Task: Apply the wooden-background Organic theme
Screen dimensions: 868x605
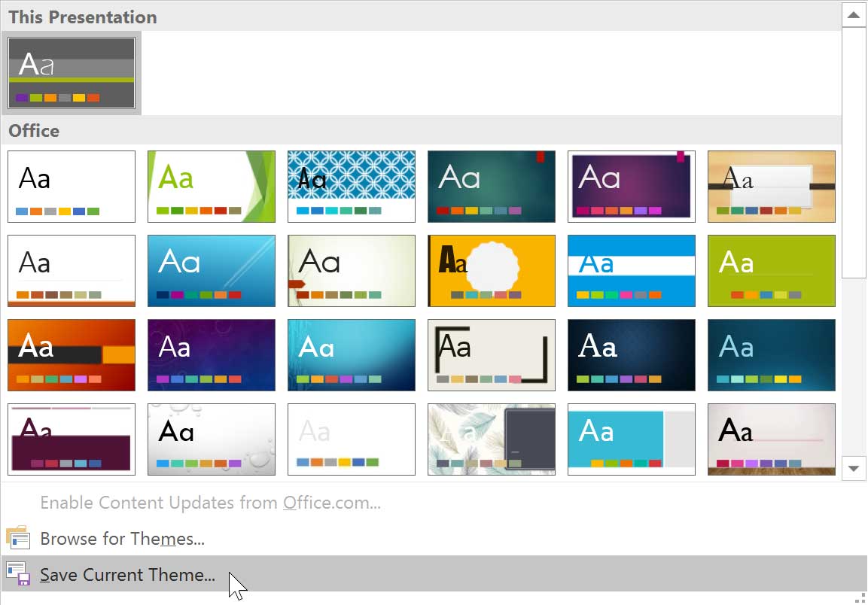Action: pos(771,187)
